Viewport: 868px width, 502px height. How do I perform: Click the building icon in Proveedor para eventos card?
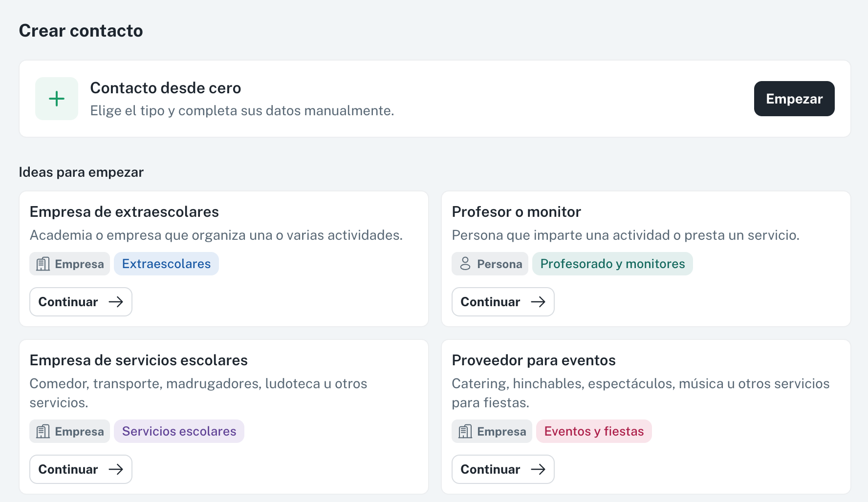(465, 432)
